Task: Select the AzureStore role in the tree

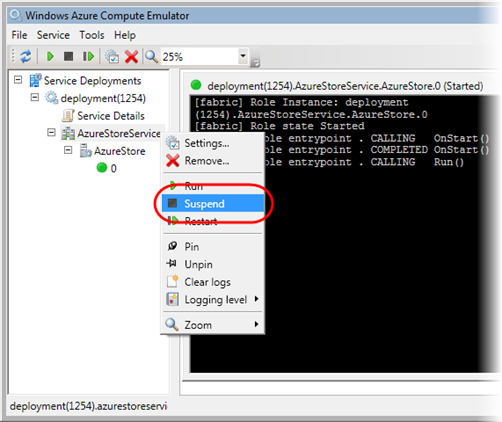Action: tap(119, 151)
